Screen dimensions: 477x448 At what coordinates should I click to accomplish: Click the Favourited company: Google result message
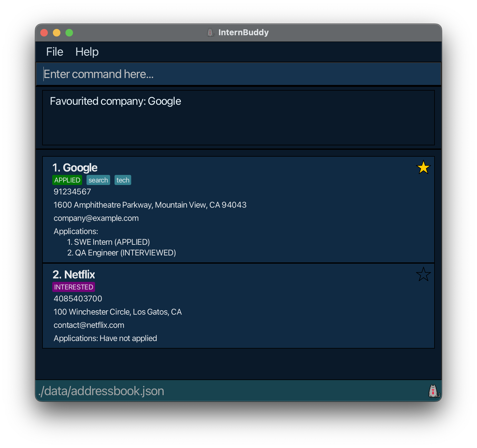pos(115,101)
